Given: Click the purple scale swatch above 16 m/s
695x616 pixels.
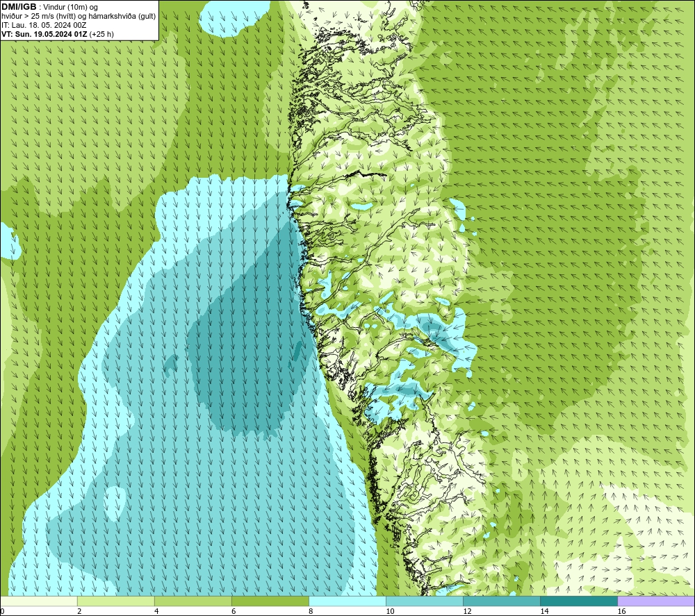Looking at the screenshot, I should [x=656, y=601].
